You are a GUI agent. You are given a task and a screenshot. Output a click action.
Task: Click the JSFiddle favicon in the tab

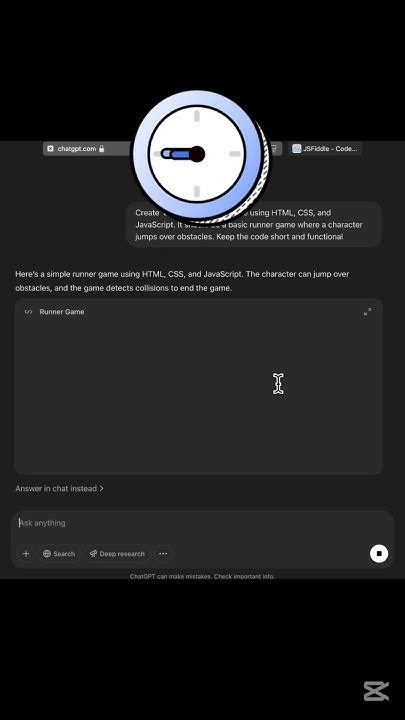(x=297, y=149)
